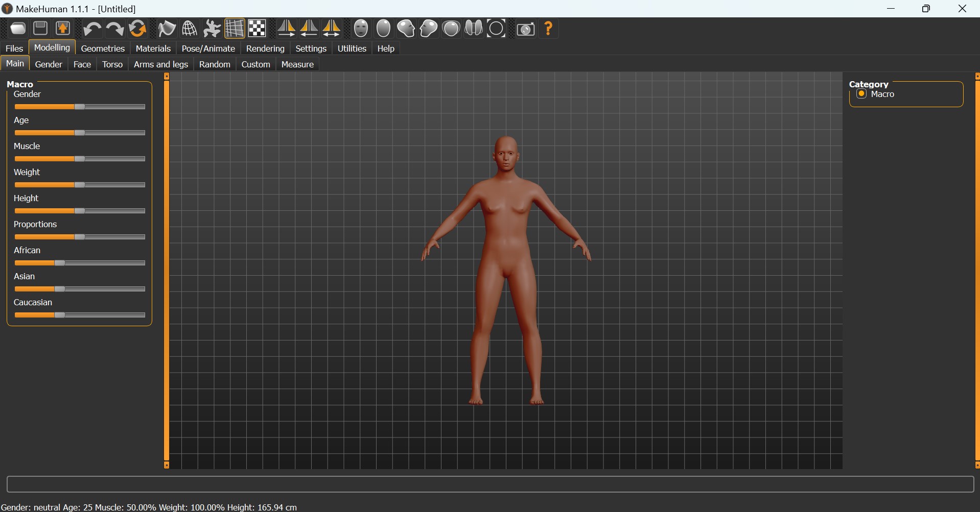980x512 pixels.
Task: Switch to the head-profile side view icon facing right
Action: click(406, 29)
